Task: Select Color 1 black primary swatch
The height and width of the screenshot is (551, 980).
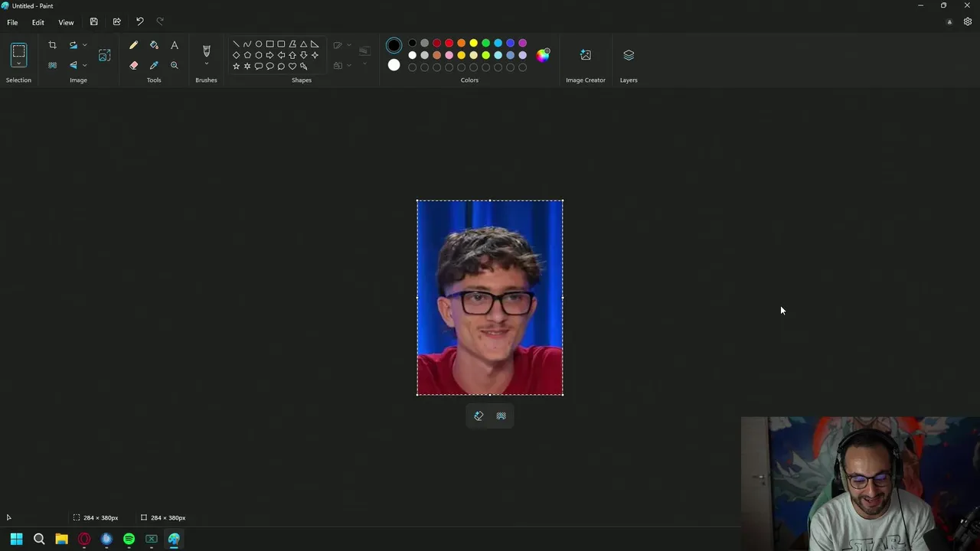Action: pos(394,45)
